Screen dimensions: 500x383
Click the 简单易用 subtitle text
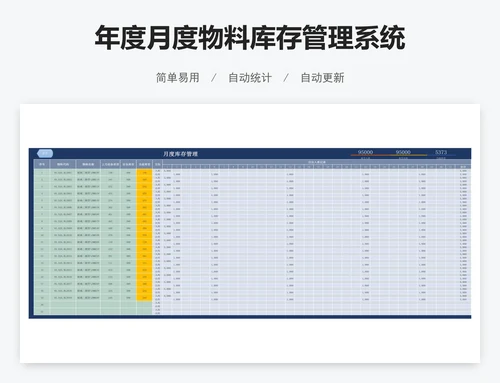[178, 78]
